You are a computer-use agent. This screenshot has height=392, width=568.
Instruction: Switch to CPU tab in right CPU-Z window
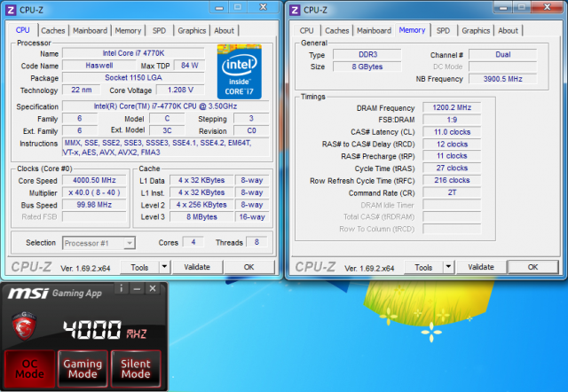(x=306, y=31)
